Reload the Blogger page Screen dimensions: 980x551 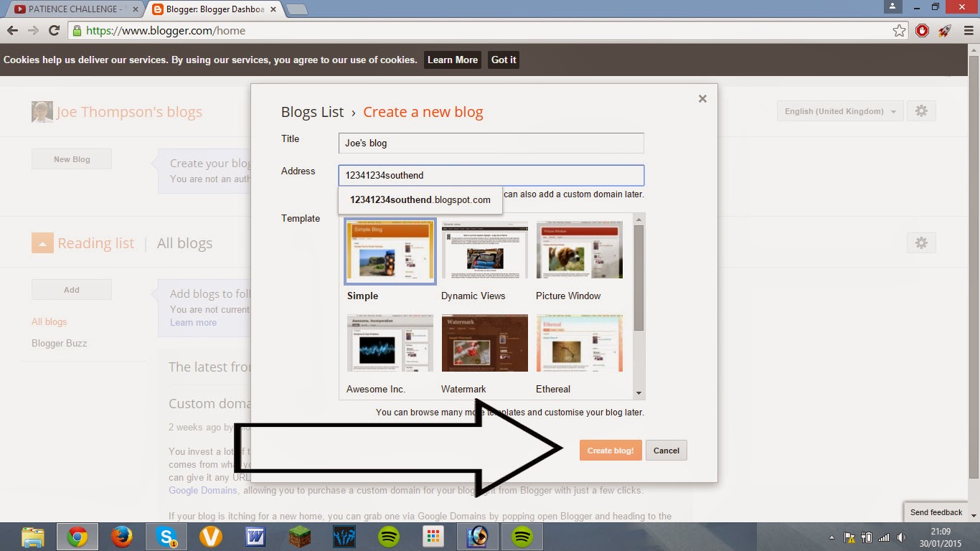[54, 31]
